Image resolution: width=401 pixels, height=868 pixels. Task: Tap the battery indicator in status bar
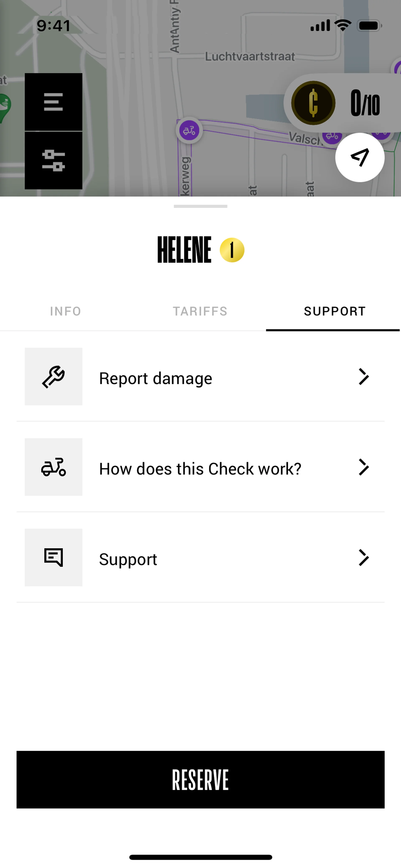point(369,26)
